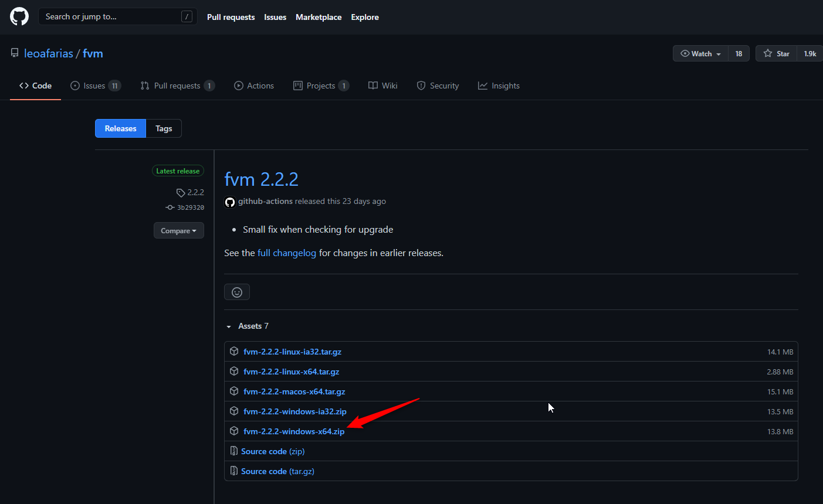Open the Actions tab
The width and height of the screenshot is (823, 504).
pos(254,86)
